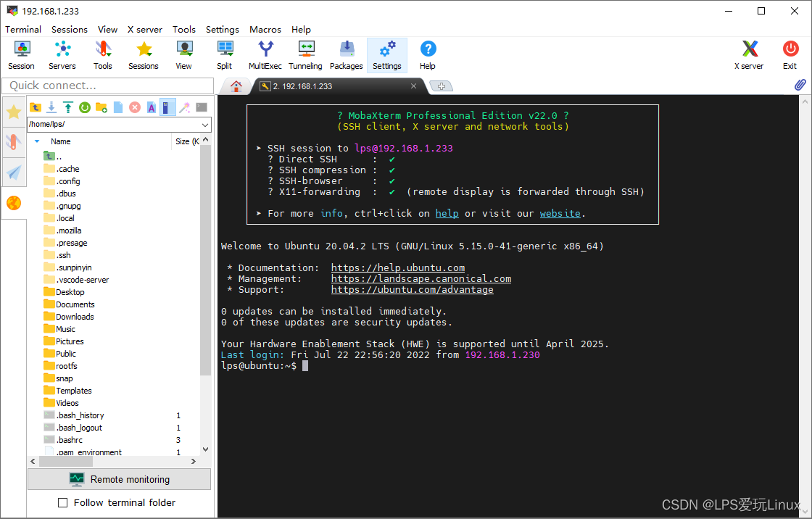This screenshot has height=519, width=812.
Task: Click the red Exit power icon
Action: (790, 55)
